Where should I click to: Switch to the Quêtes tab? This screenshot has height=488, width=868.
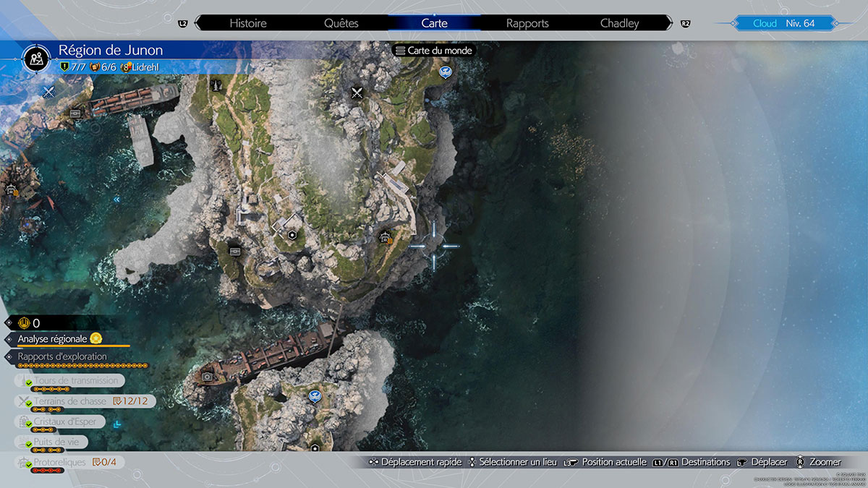pyautogui.click(x=341, y=23)
